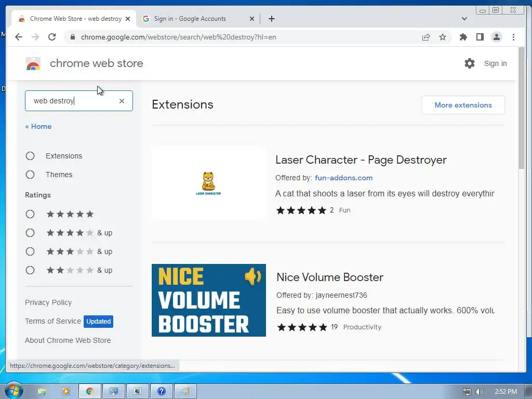The width and height of the screenshot is (532, 399).
Task: Filter by three stars & up
Action: [x=30, y=251]
